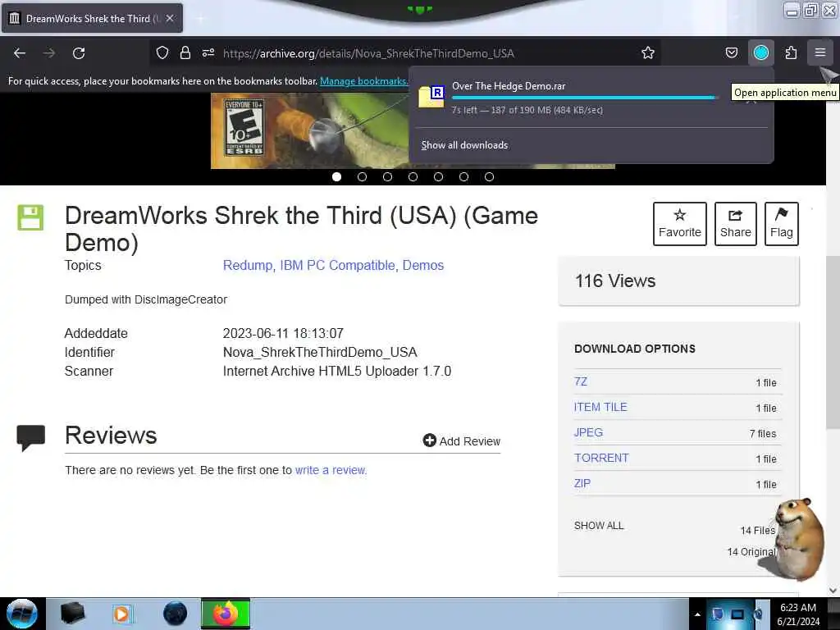Open the extensions puzzle-piece menu
Viewport: 840px width, 630px height.
pos(791,52)
